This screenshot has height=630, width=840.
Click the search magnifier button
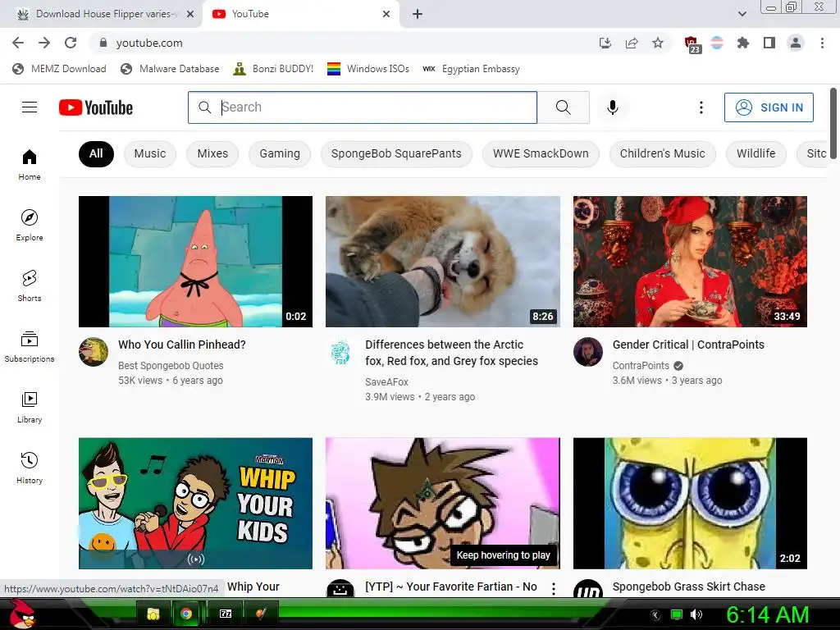click(563, 107)
